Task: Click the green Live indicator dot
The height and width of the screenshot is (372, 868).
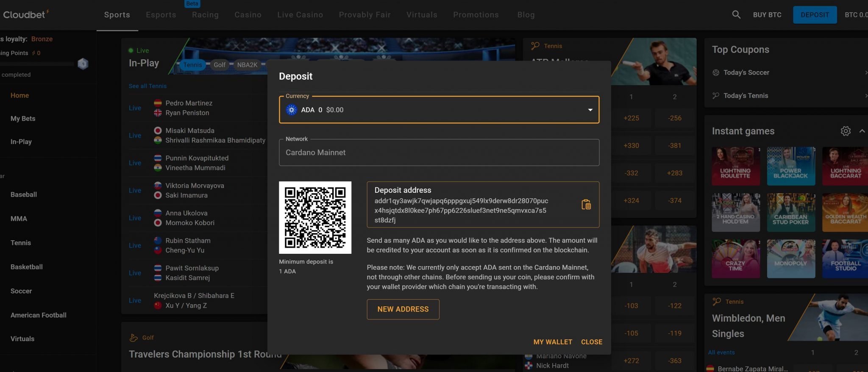Action: [x=131, y=50]
